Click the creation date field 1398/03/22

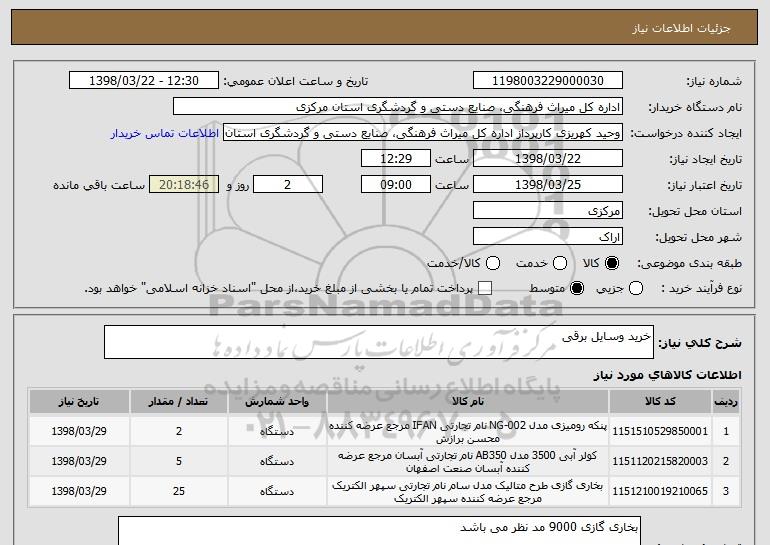click(x=548, y=159)
